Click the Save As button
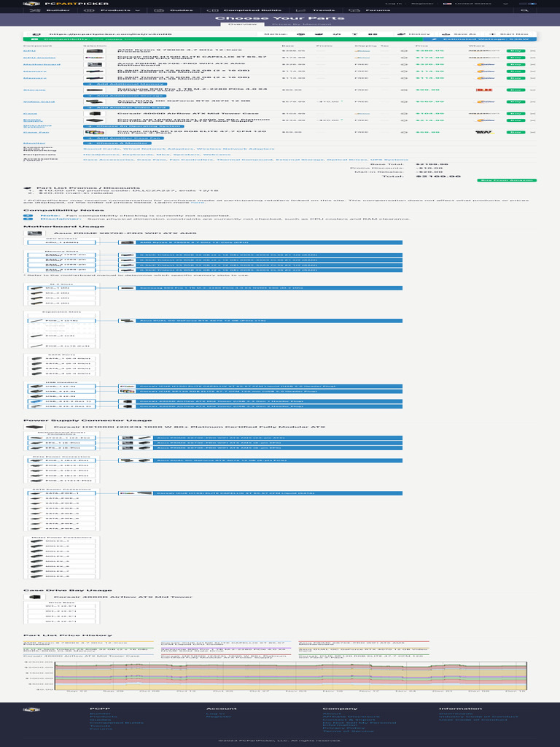Viewport: 560px width, 747px height. tap(459, 34)
